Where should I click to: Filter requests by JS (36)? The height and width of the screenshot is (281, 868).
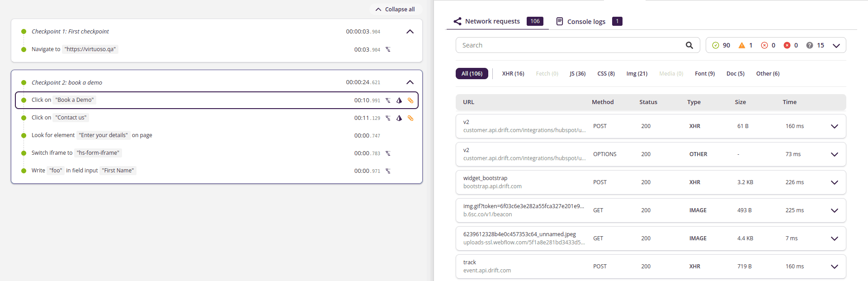[x=577, y=74]
